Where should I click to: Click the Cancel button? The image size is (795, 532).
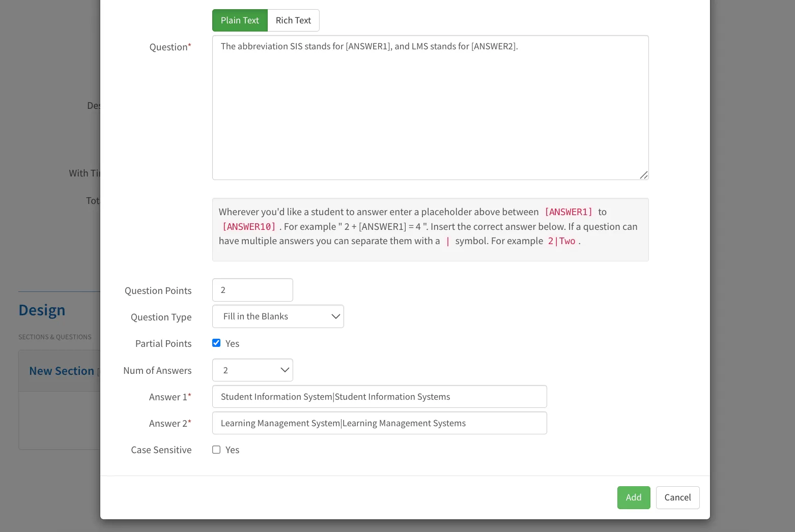(677, 497)
